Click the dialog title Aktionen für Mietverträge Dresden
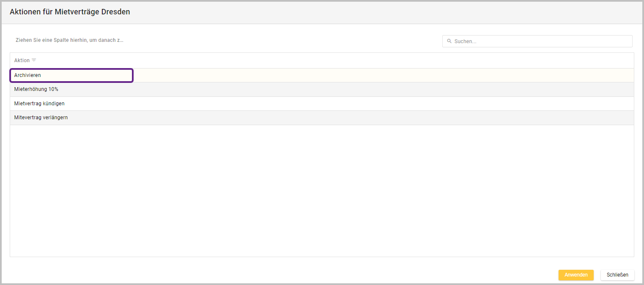 70,12
